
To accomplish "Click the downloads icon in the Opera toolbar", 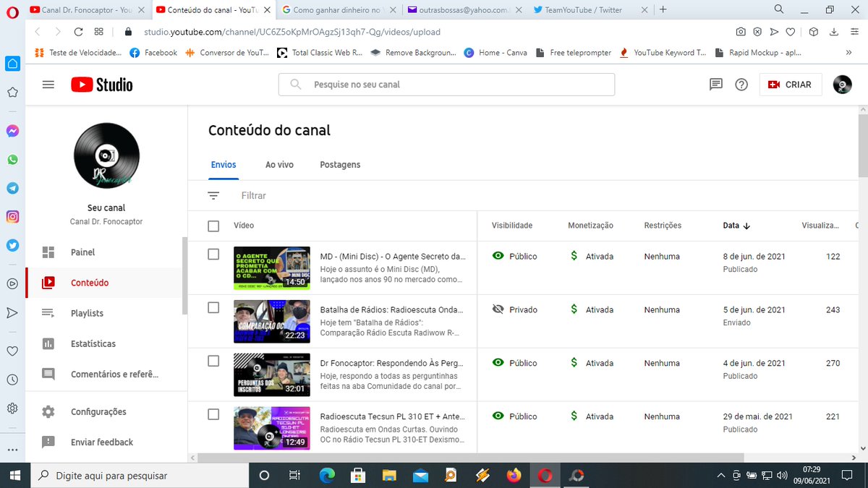I will (x=834, y=32).
